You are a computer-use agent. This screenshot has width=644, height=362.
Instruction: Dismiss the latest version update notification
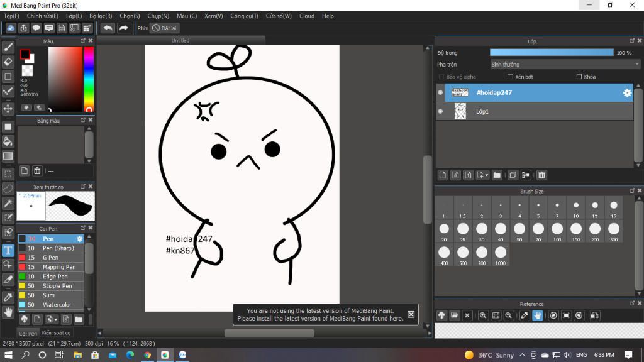tap(411, 314)
